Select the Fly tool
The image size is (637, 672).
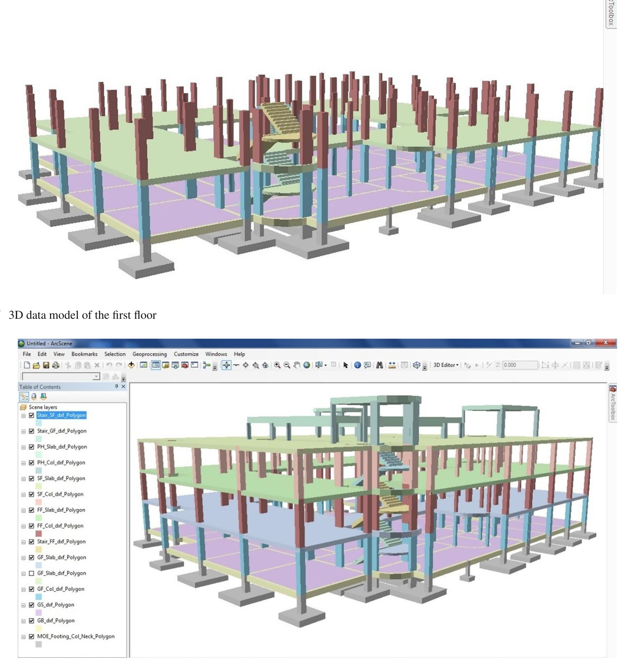236,365
